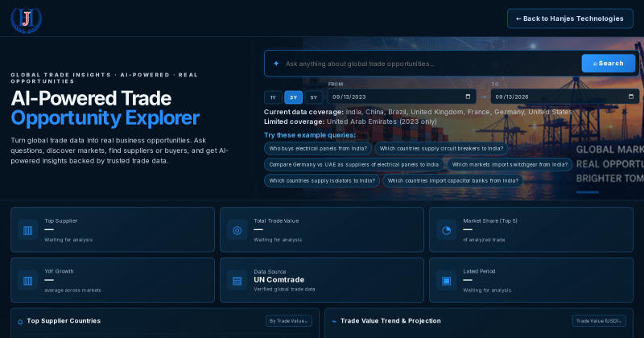Focus the trade opportunities search field

[431, 64]
